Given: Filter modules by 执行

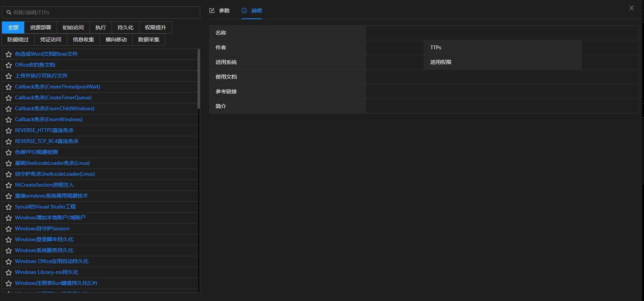Looking at the screenshot, I should coord(101,27).
